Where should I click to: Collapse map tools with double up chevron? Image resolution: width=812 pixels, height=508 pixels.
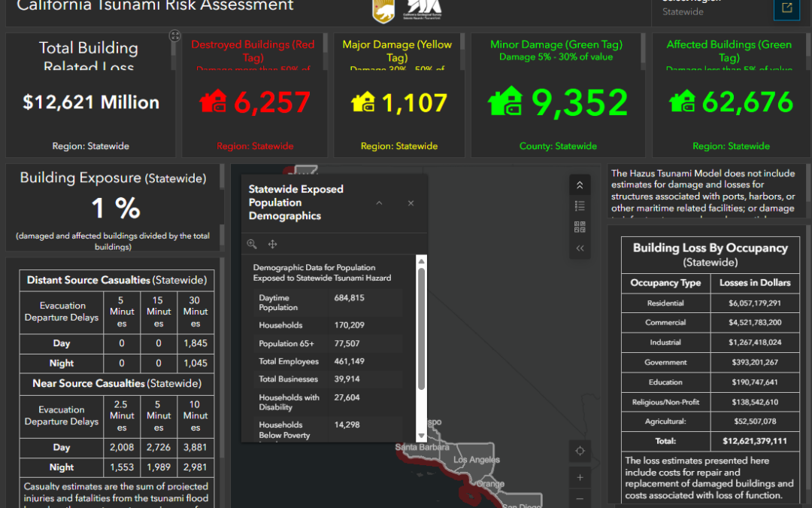[x=579, y=185]
